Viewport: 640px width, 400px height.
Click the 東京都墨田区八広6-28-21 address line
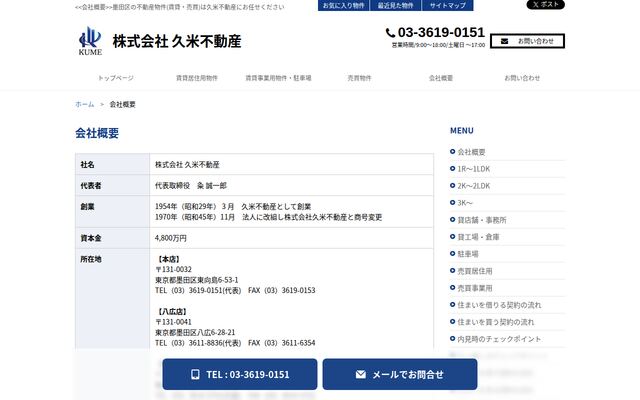click(x=195, y=332)
